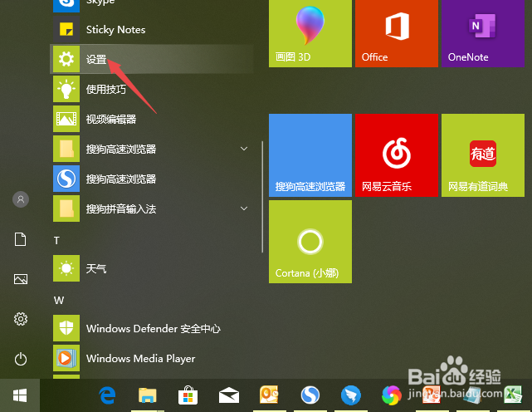
Task: Open Sticky Notes app from list
Action: 152,30
